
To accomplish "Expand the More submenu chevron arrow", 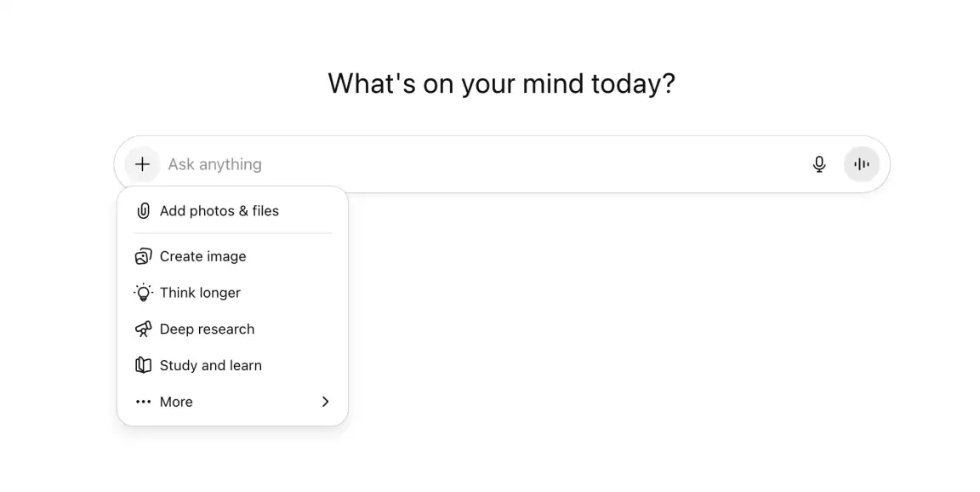I will 325,402.
